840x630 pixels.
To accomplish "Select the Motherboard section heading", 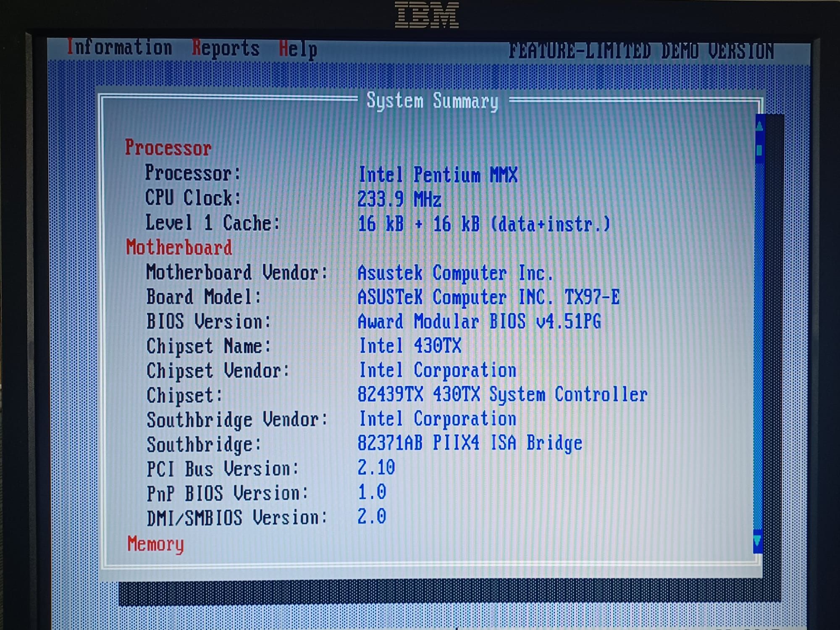I will 179,247.
